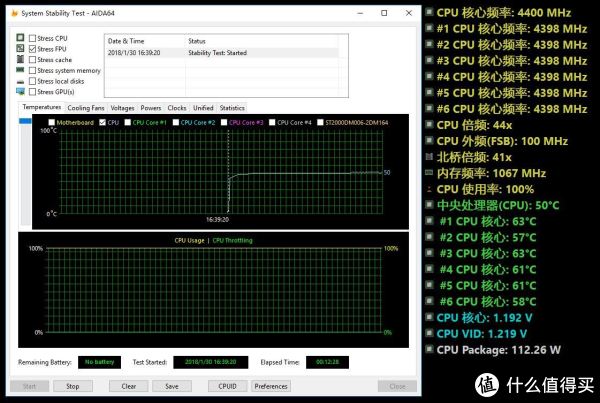Click the icon beside #6 CPU 核心 58°C
This screenshot has height=403, width=600.
pos(429,301)
